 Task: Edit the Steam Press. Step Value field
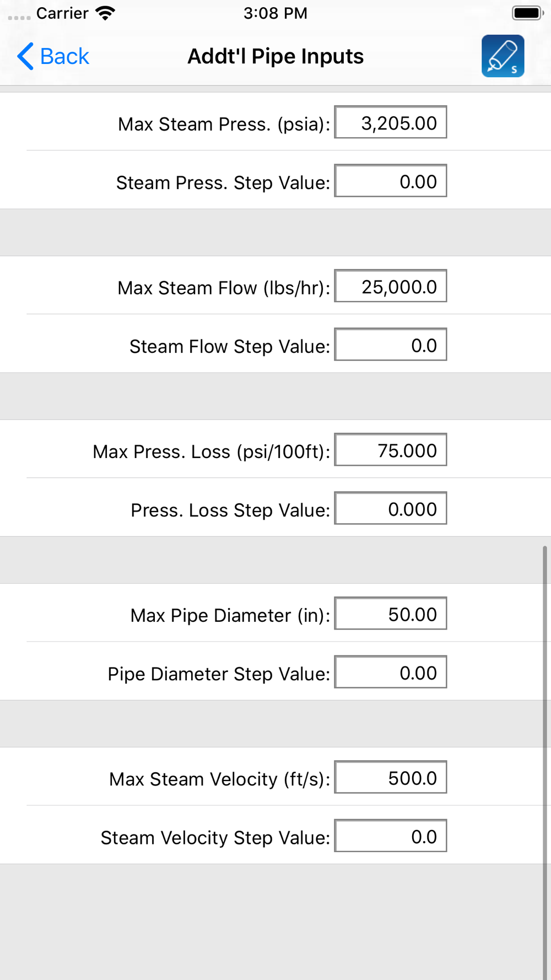(391, 181)
